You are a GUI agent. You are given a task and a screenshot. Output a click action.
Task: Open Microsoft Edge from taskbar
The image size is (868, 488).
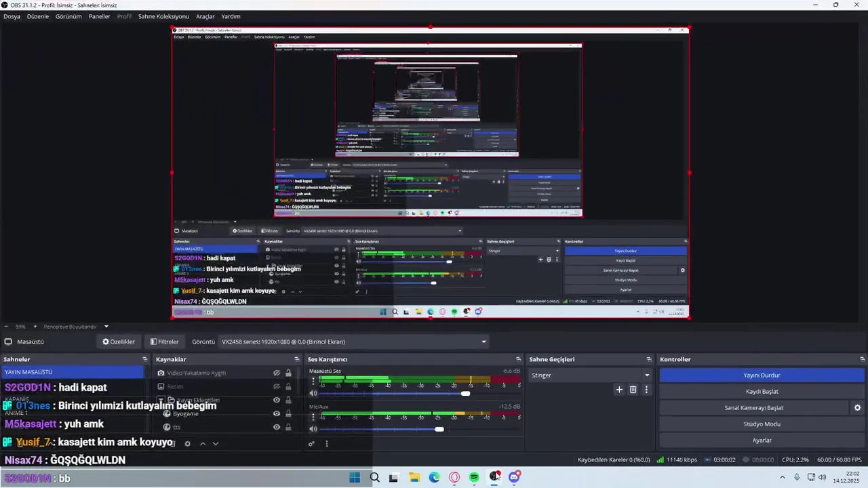(434, 477)
